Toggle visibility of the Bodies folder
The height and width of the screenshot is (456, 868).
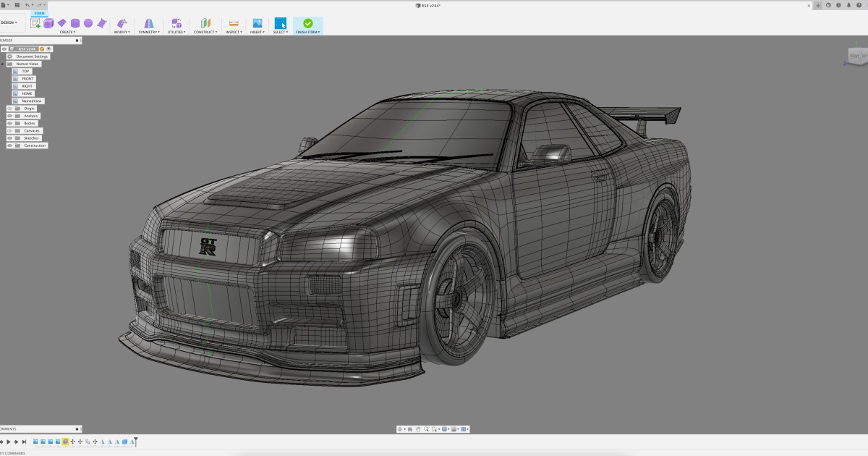(x=9, y=123)
